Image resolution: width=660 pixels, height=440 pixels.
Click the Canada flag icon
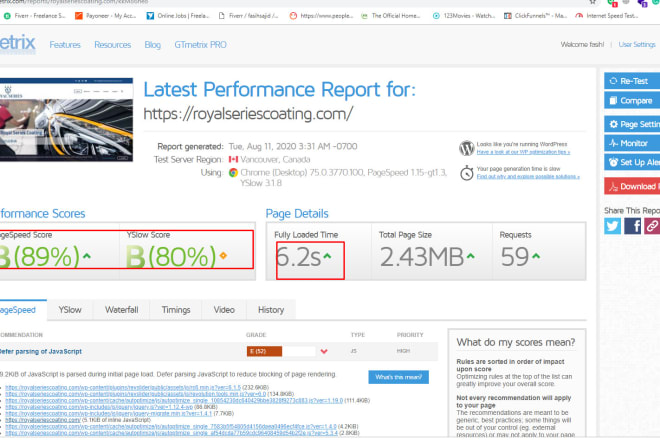click(233, 160)
